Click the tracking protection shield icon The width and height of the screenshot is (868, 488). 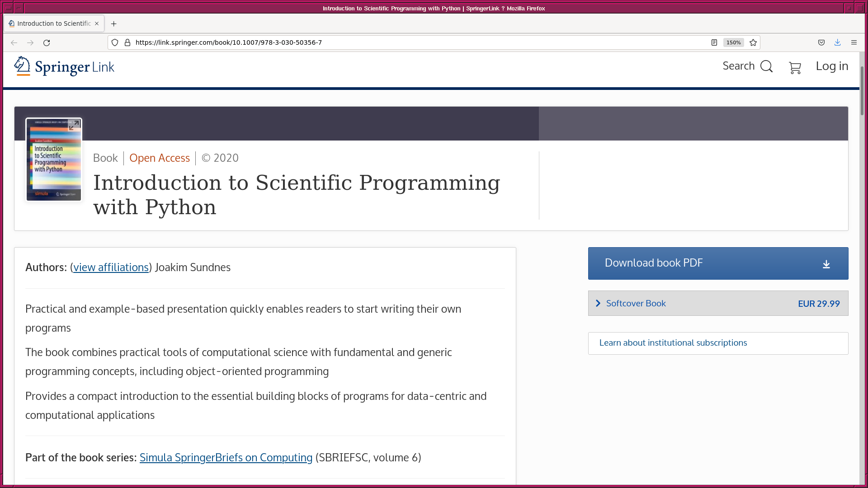tap(115, 42)
